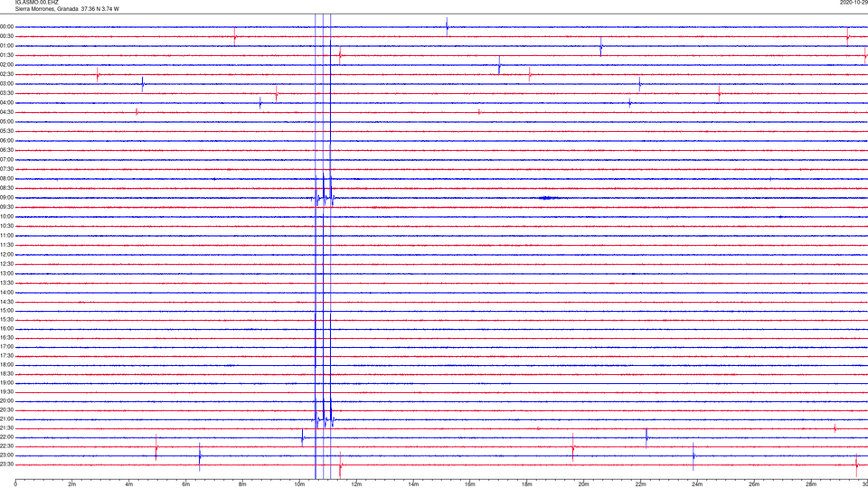Select the 16m axis tick label

(470, 484)
